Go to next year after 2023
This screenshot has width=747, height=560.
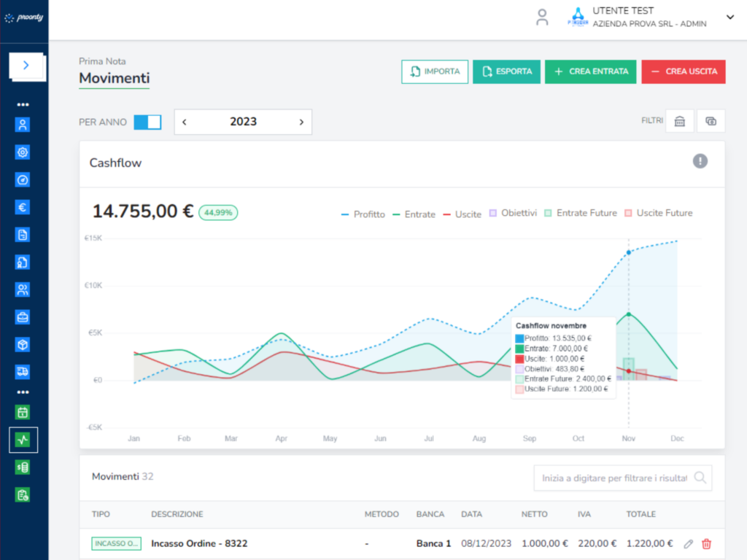tap(301, 122)
